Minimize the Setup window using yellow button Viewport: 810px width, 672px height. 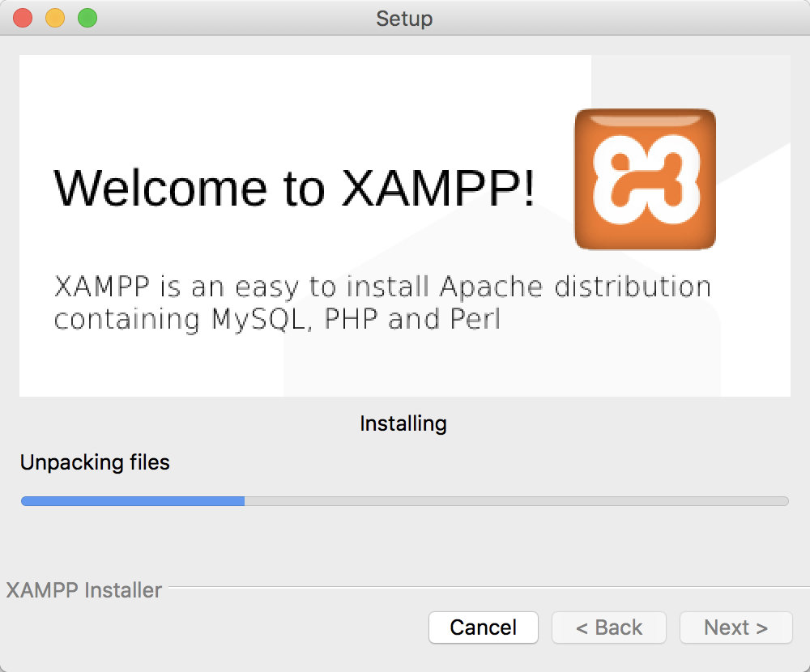tap(55, 18)
